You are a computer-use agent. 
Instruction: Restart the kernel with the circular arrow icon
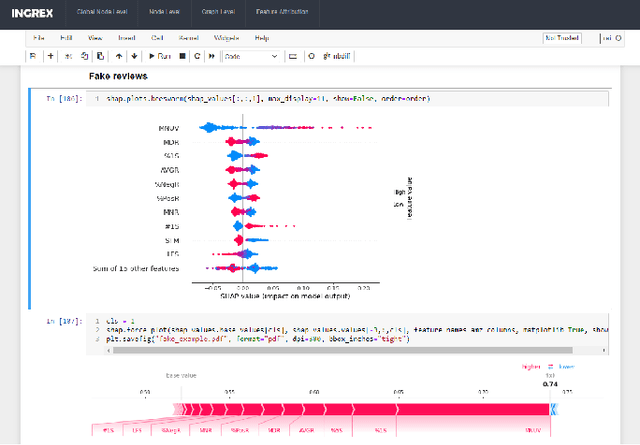pos(197,56)
